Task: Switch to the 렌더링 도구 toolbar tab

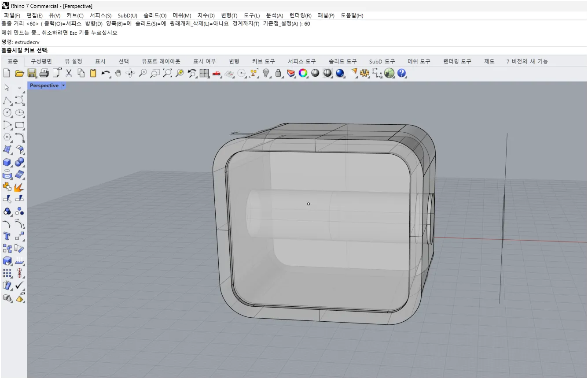Action: (x=457, y=61)
